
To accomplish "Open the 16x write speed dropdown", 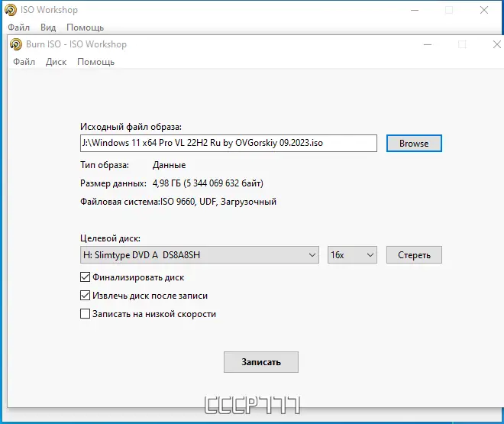I will 352,255.
